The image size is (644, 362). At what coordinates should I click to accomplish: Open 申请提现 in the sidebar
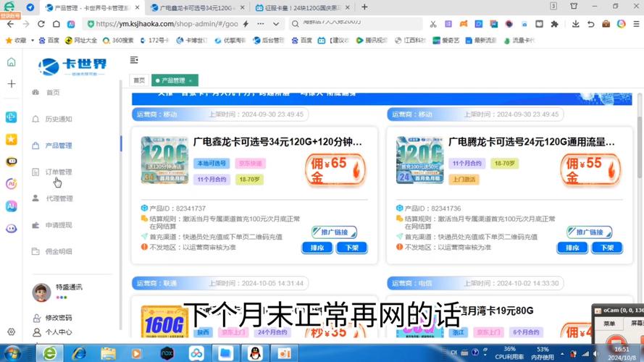point(59,225)
